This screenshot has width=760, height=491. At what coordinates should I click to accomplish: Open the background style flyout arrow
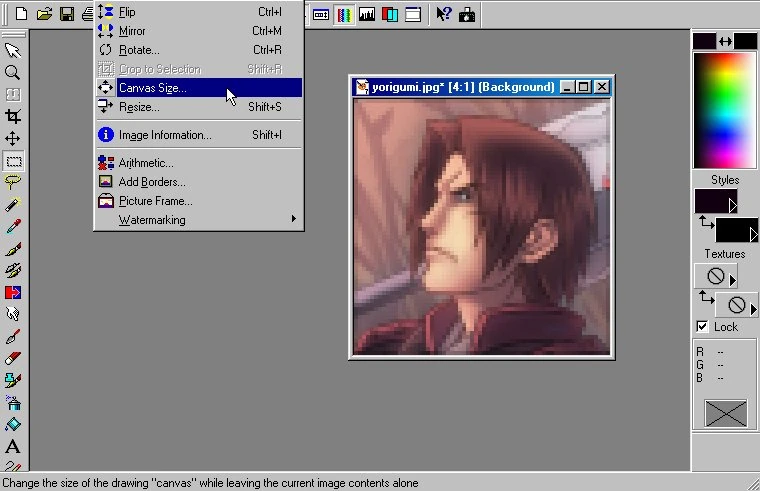point(753,235)
